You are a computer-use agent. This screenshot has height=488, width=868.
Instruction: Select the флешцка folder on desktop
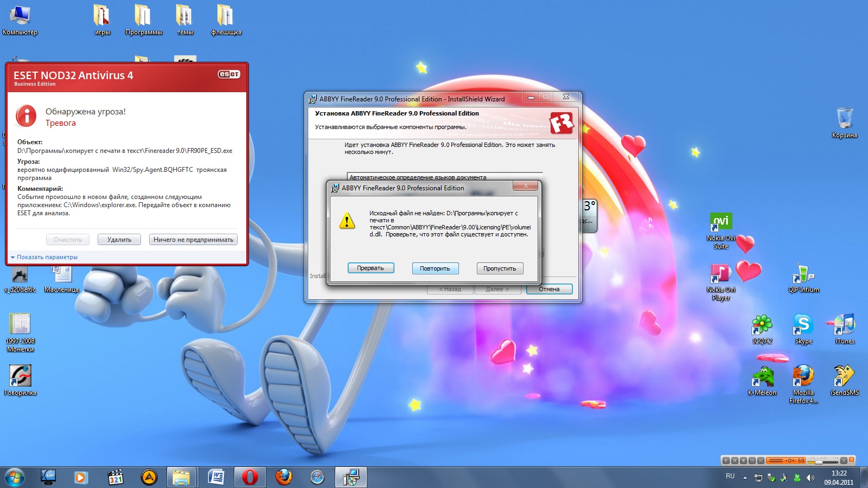point(226,20)
